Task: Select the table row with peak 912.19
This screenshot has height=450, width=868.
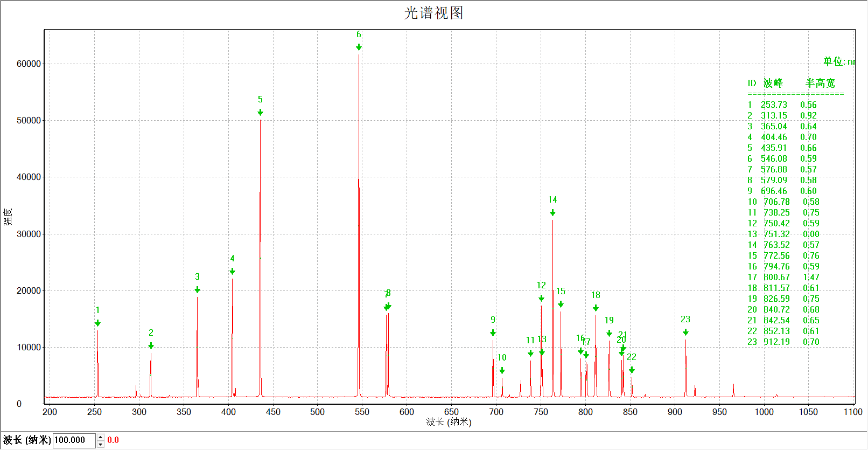Action: click(783, 342)
